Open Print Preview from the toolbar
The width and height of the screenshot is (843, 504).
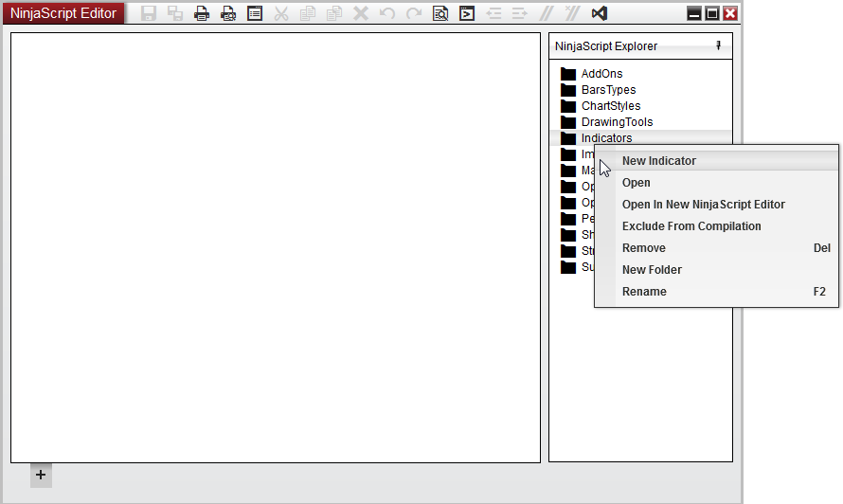(228, 13)
